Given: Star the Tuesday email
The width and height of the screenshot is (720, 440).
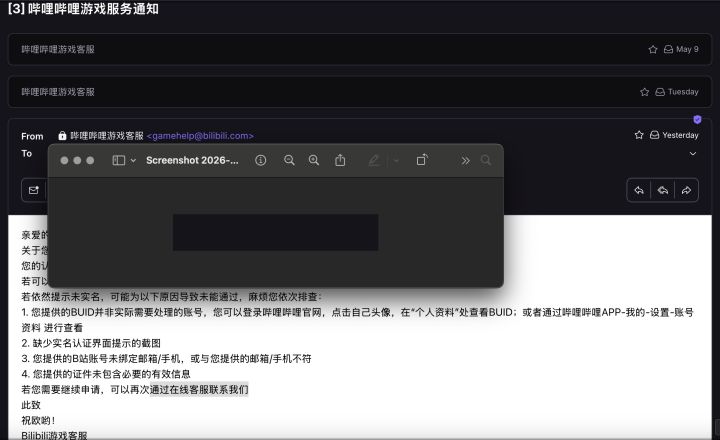Looking at the screenshot, I should (644, 92).
